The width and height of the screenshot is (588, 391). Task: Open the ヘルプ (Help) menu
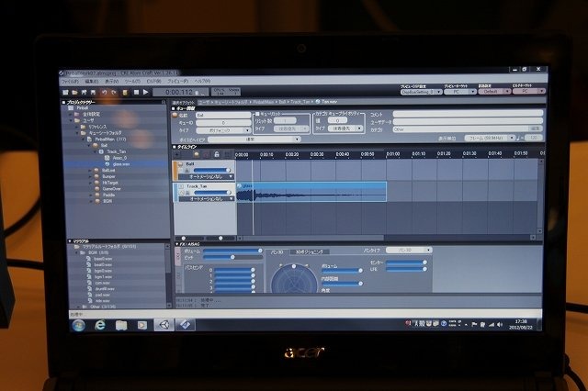click(202, 81)
